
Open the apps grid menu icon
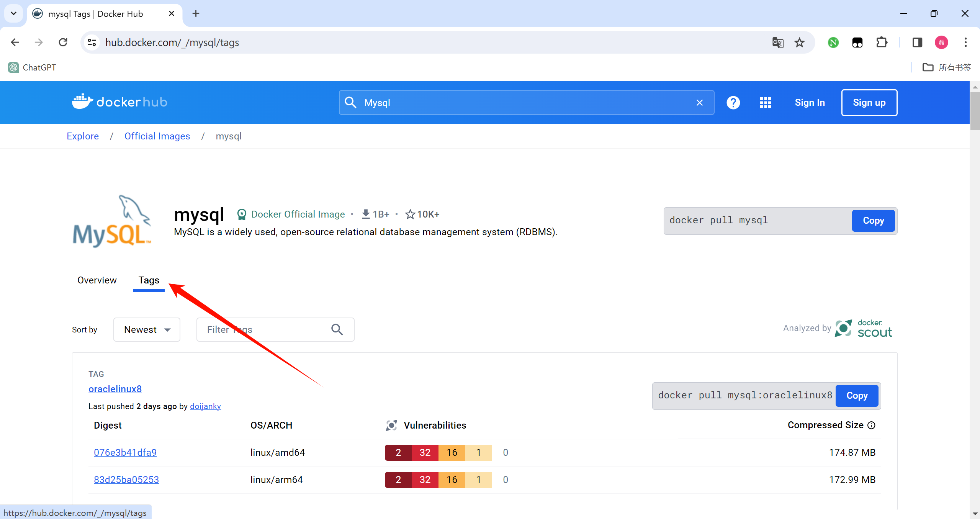765,103
